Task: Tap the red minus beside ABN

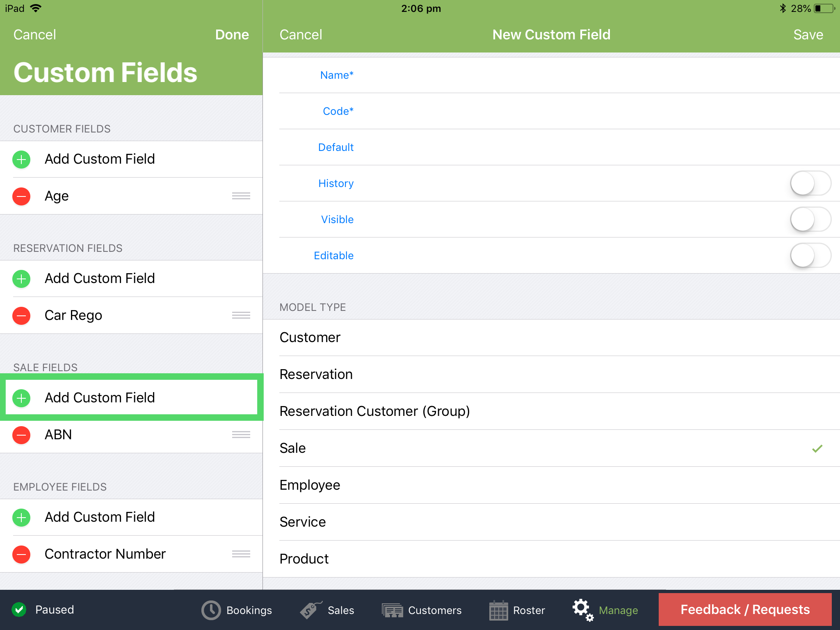Action: click(21, 435)
